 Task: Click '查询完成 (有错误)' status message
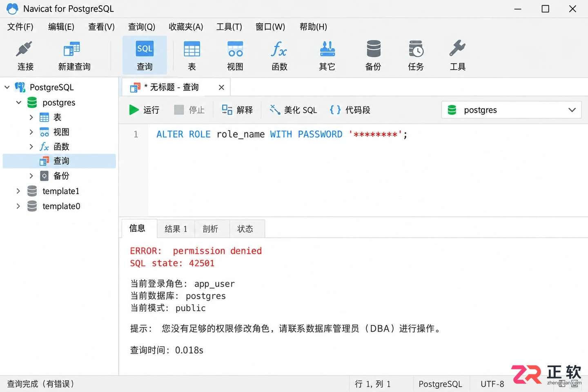[x=40, y=384]
